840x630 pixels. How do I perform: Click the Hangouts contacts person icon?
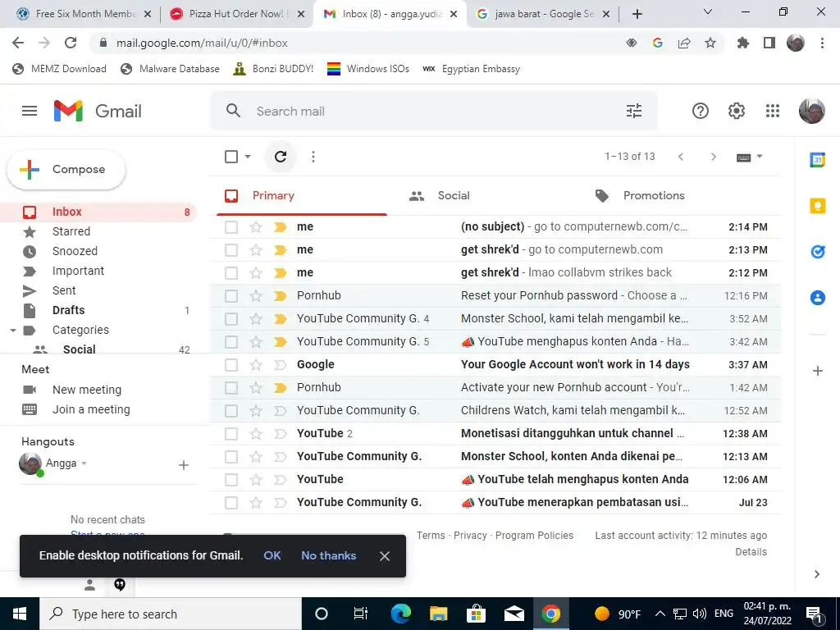[89, 585]
